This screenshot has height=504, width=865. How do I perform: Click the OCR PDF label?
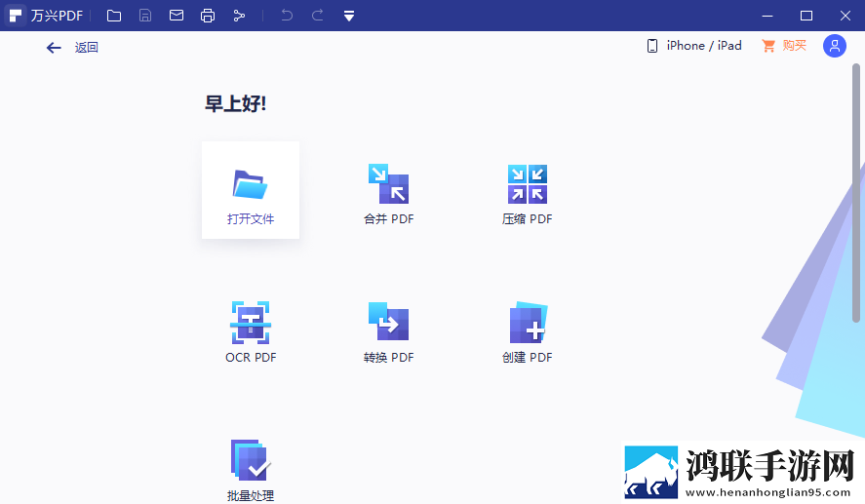point(251,358)
